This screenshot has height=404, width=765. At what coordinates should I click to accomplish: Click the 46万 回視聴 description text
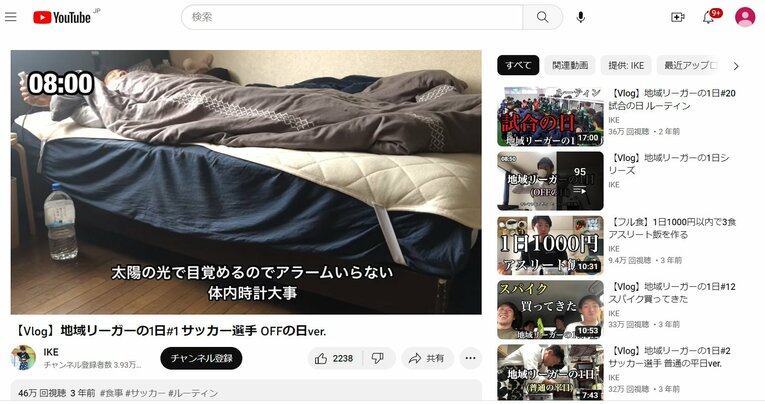pos(42,393)
